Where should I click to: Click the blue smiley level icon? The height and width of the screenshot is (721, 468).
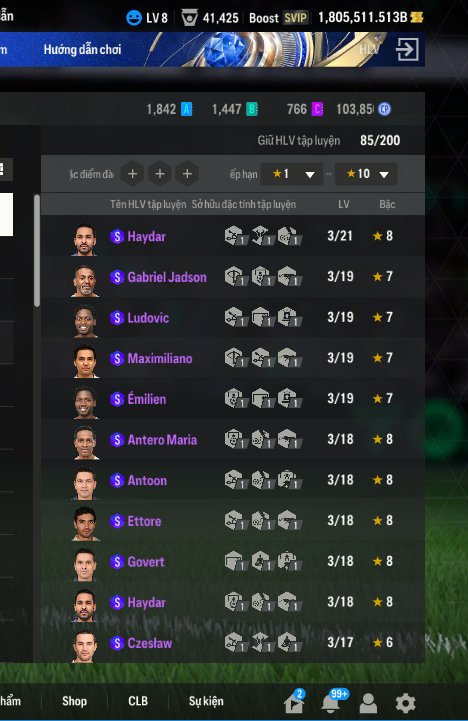click(x=134, y=18)
